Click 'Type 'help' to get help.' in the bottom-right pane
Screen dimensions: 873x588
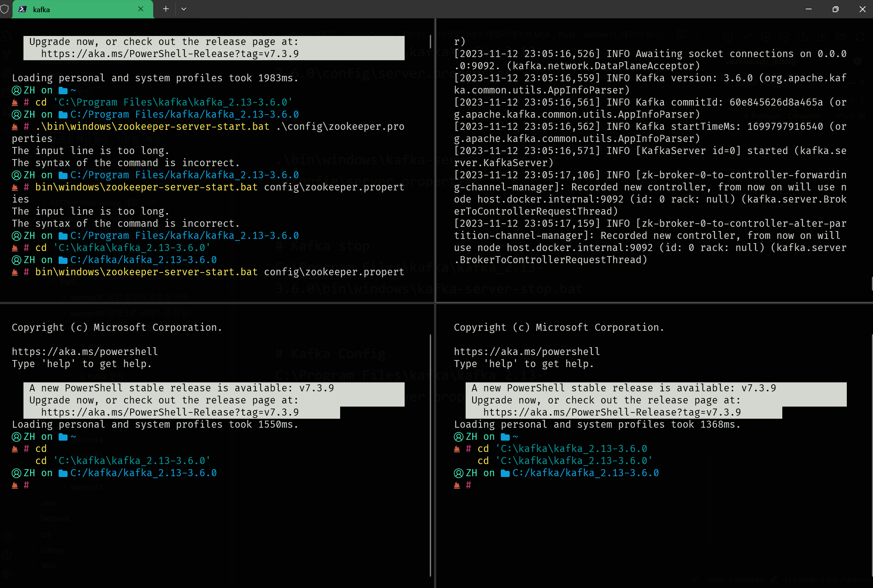(x=524, y=364)
